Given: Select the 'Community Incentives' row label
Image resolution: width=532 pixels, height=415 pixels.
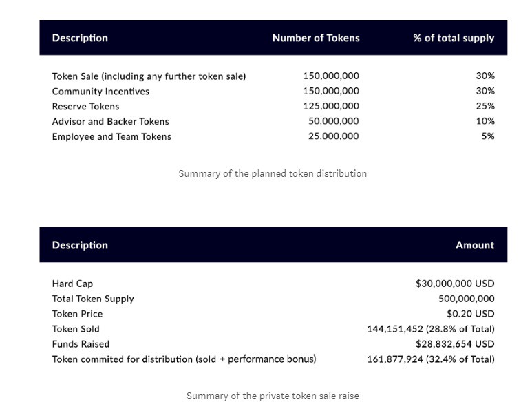Looking at the screenshot, I should (x=100, y=91).
